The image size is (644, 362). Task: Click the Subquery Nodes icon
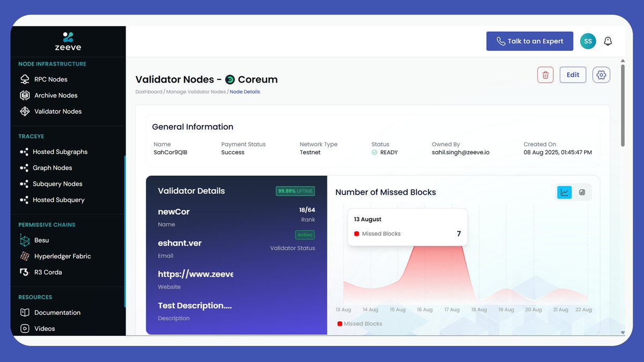pos(24,184)
